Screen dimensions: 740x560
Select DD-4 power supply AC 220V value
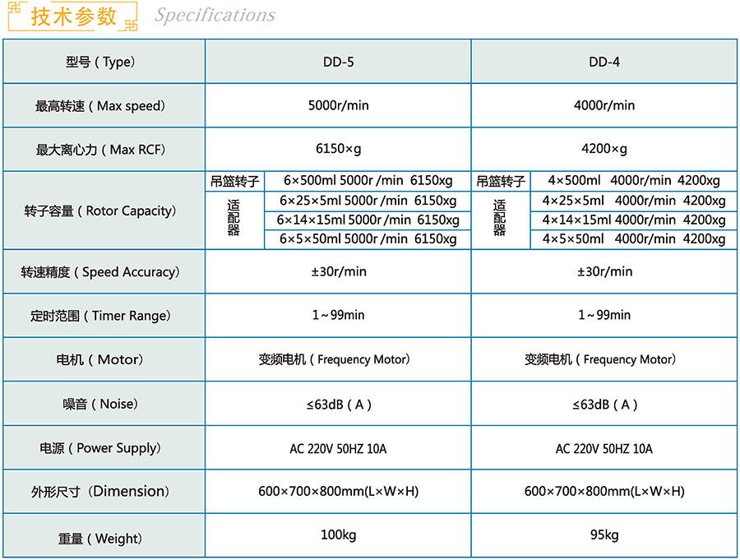pos(604,448)
